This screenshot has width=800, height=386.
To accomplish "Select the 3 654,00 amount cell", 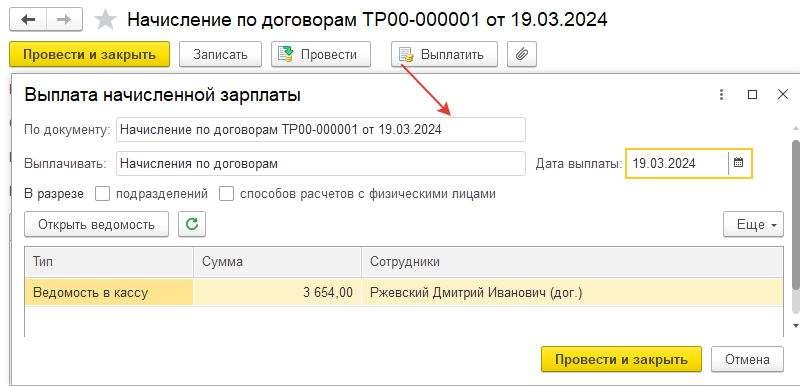I will (278, 292).
